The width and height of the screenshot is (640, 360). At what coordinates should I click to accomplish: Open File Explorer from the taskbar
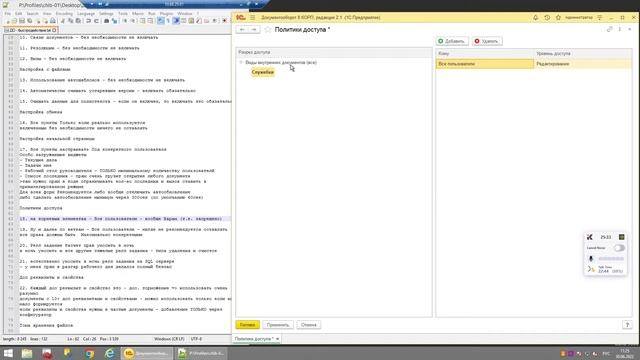(27, 353)
